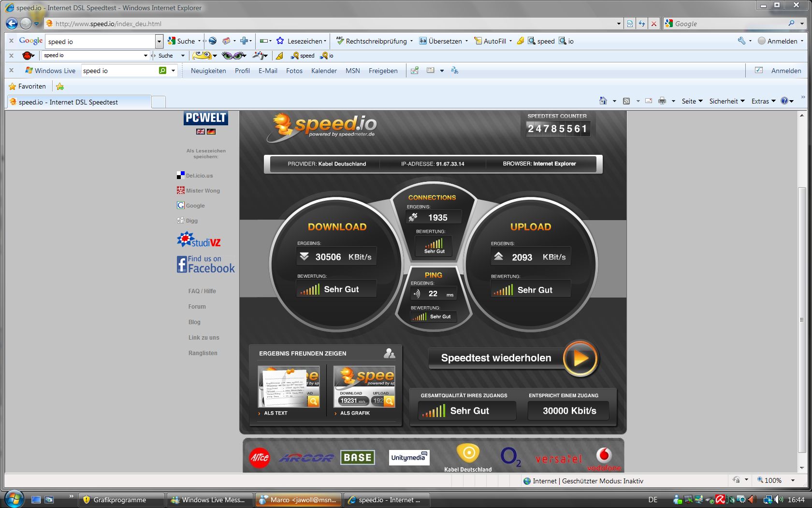Click the Print icon in command bar
Viewport: 812px width, 508px height.
click(662, 101)
